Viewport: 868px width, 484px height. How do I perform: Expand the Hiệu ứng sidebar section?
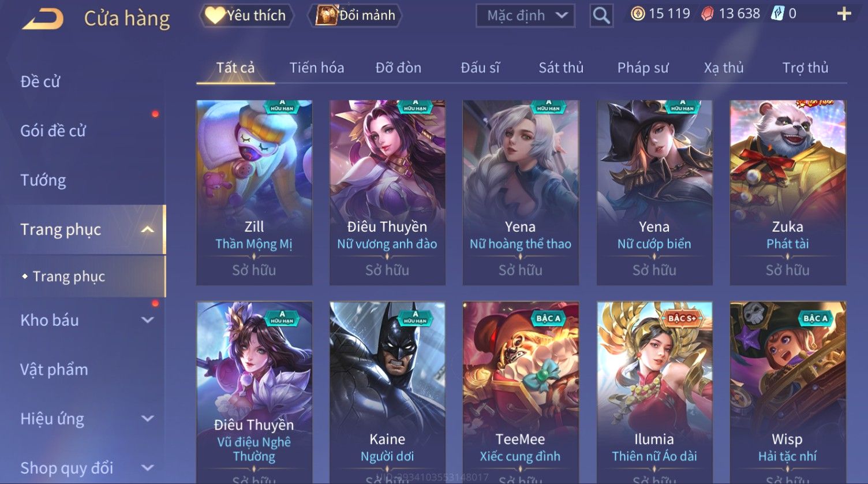[148, 419]
